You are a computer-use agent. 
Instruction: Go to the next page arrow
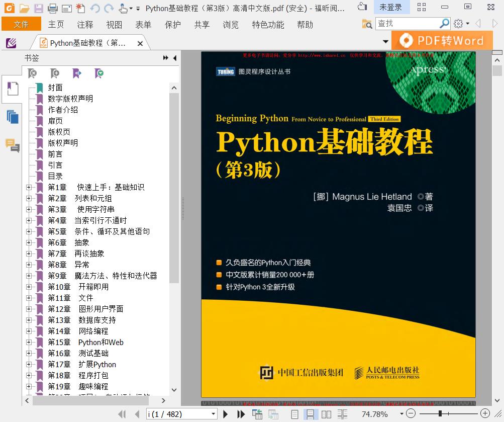point(225,414)
